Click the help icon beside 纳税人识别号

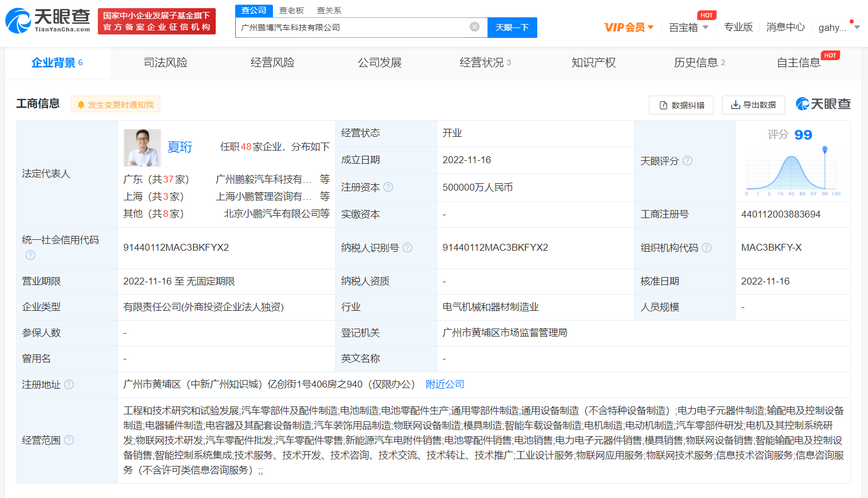tap(407, 248)
